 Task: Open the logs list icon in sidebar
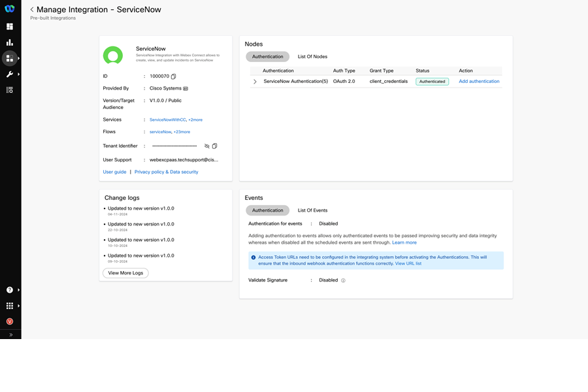click(10, 90)
